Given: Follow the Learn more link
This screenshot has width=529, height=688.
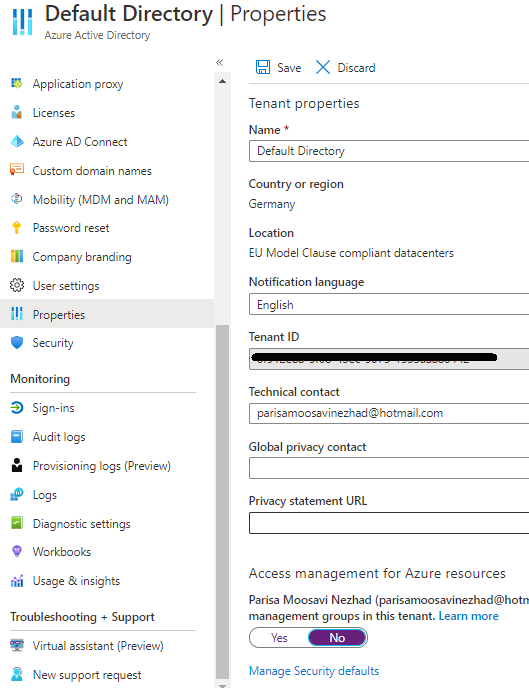Looking at the screenshot, I should 468,616.
